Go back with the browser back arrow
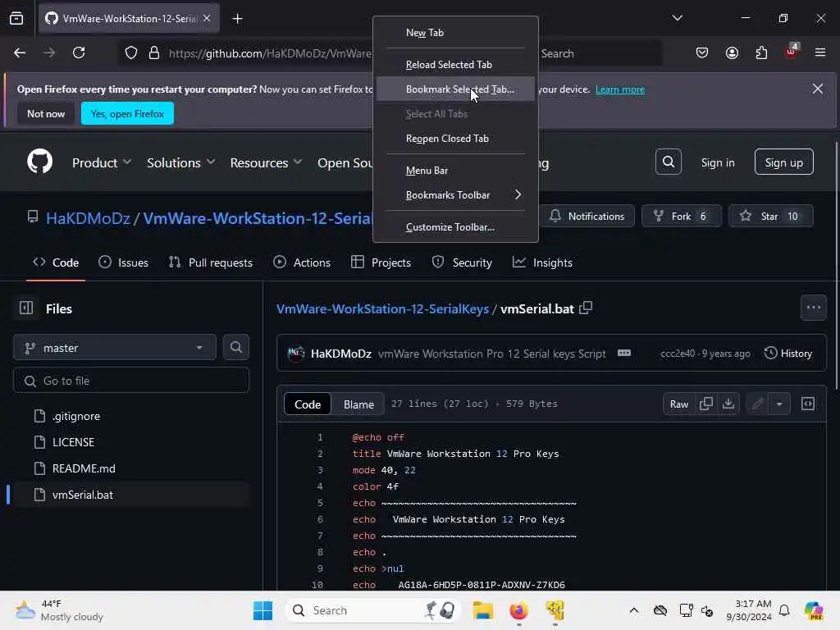This screenshot has width=840, height=630. pos(20,53)
